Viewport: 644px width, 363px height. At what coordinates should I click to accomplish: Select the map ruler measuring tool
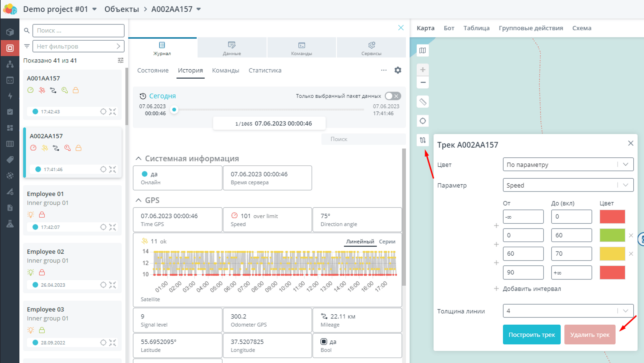tap(423, 102)
